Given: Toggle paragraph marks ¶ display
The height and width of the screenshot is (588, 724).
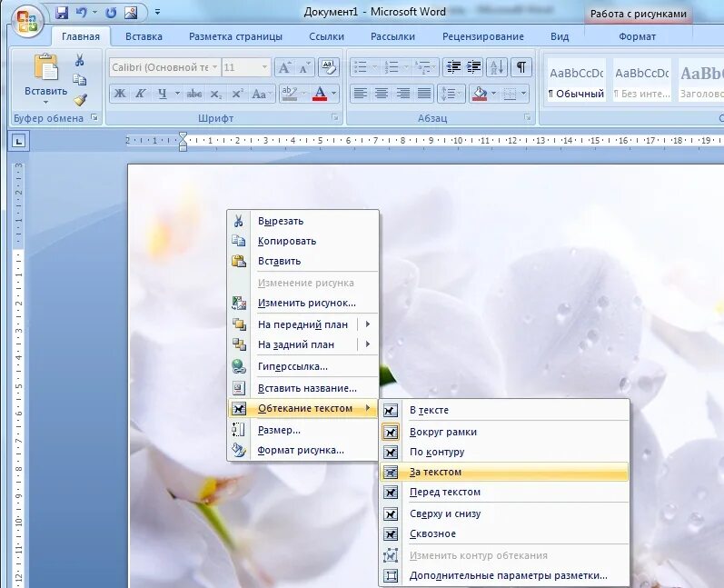Looking at the screenshot, I should pos(521,67).
